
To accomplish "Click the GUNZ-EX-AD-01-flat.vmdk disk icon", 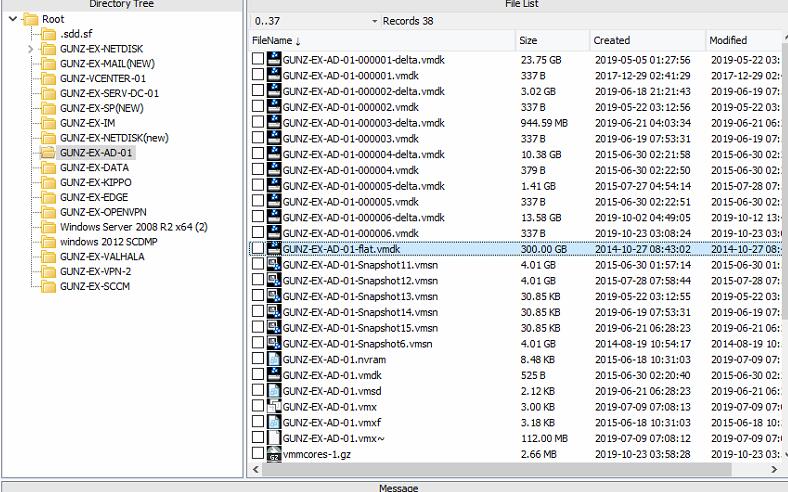I will (274, 249).
